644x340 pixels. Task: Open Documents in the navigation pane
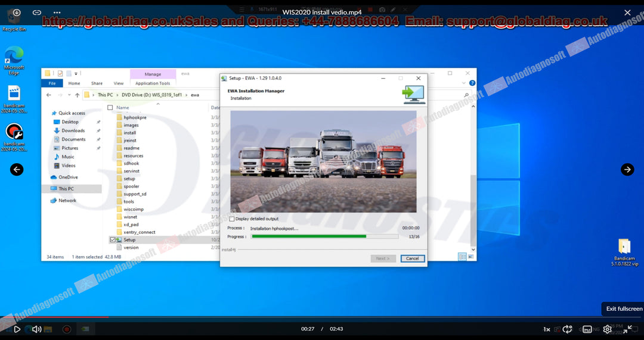[73, 139]
